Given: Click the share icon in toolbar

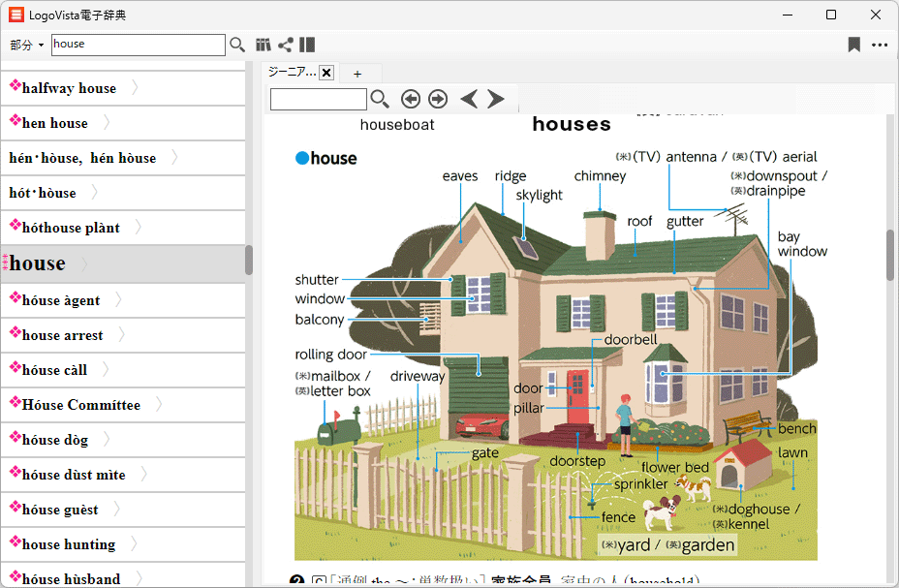Looking at the screenshot, I should tap(285, 45).
